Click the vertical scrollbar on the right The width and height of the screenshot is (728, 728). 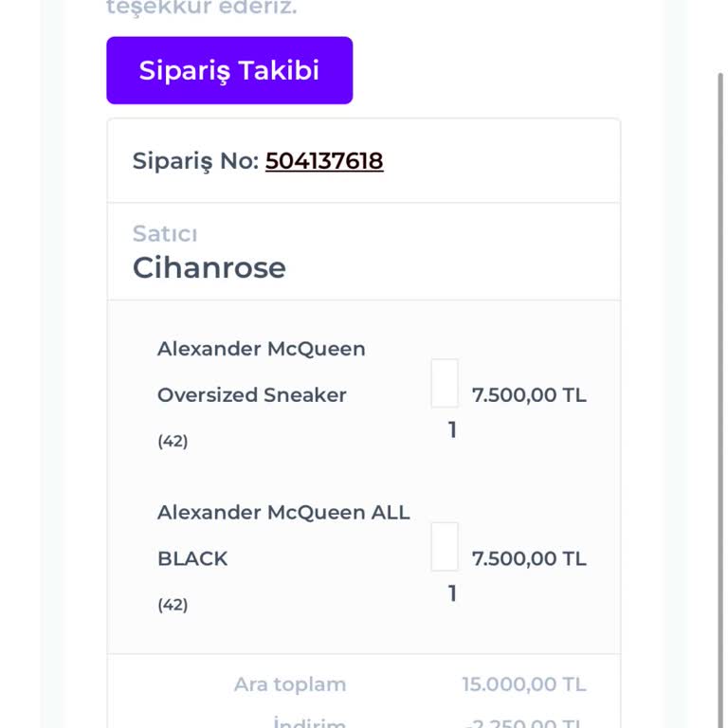pos(721,379)
